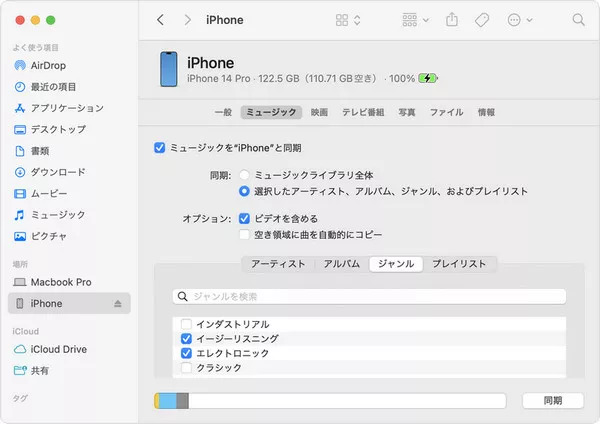Select ミュージックライブラリ全体 radio button
Viewport: 600px width, 424px height.
(244, 175)
